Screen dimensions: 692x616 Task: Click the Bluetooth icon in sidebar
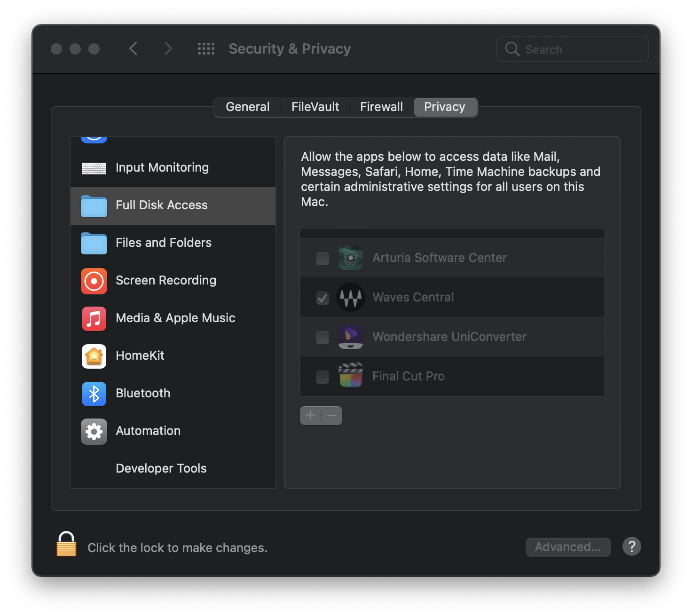[x=94, y=394]
